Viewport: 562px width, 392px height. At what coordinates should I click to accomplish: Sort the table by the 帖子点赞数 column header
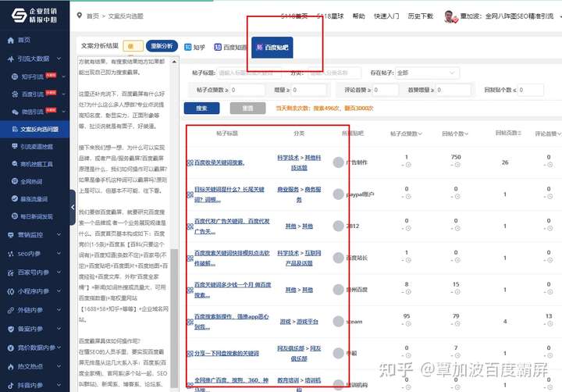click(x=406, y=134)
